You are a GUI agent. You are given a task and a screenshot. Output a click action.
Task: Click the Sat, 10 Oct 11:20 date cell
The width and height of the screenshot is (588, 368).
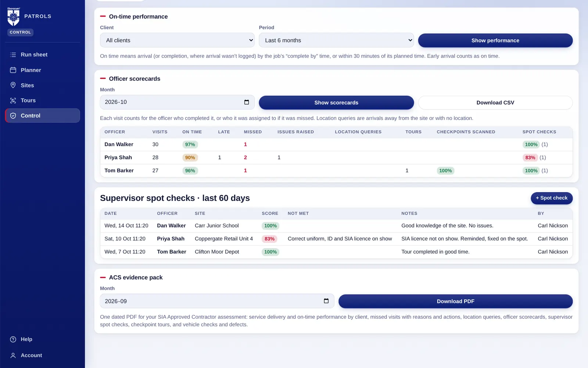(125, 239)
